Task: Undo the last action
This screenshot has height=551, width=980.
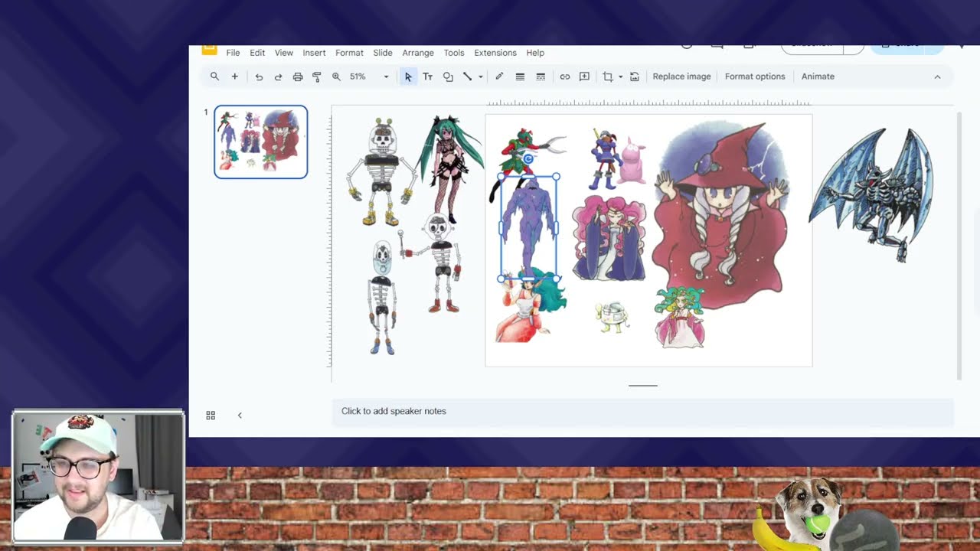Action: tap(259, 77)
